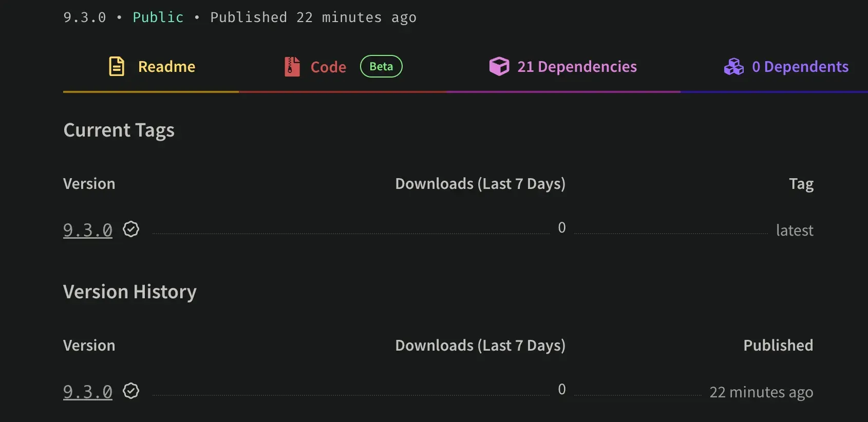Viewport: 868px width, 422px height.
Task: Click the Published 22 minutes ago timestamp
Action: pyautogui.click(x=312, y=17)
